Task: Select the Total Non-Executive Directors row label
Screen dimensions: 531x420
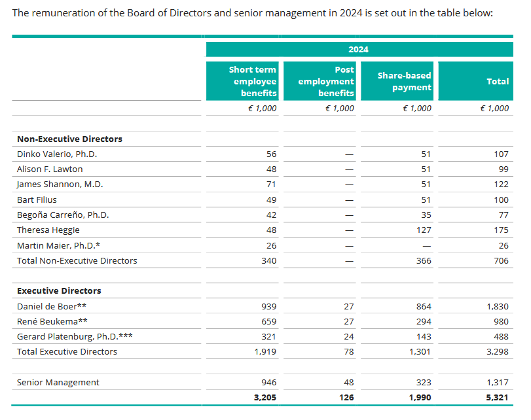Action: tap(77, 260)
